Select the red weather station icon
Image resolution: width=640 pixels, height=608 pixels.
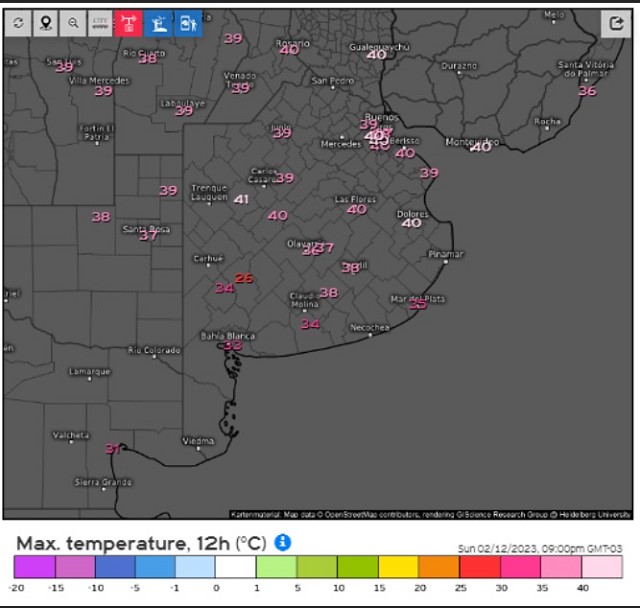129,23
